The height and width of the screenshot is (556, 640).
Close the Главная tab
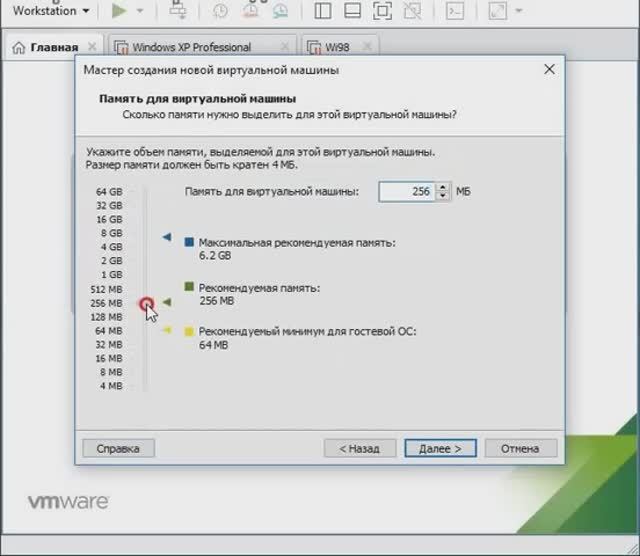[92, 47]
